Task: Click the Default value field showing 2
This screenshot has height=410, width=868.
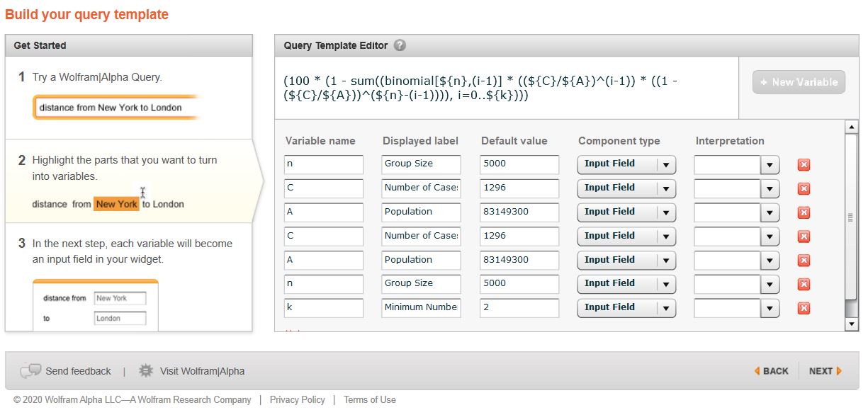Action: (x=519, y=308)
